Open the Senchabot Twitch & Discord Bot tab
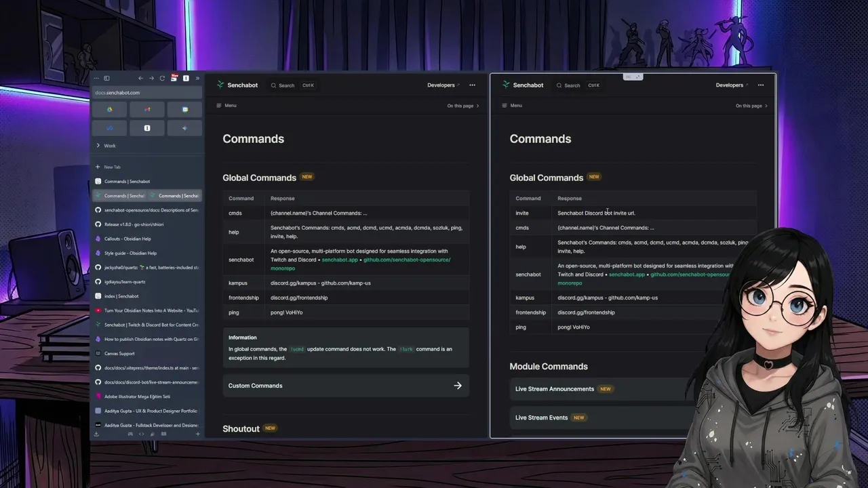The height and width of the screenshot is (488, 868). click(147, 325)
